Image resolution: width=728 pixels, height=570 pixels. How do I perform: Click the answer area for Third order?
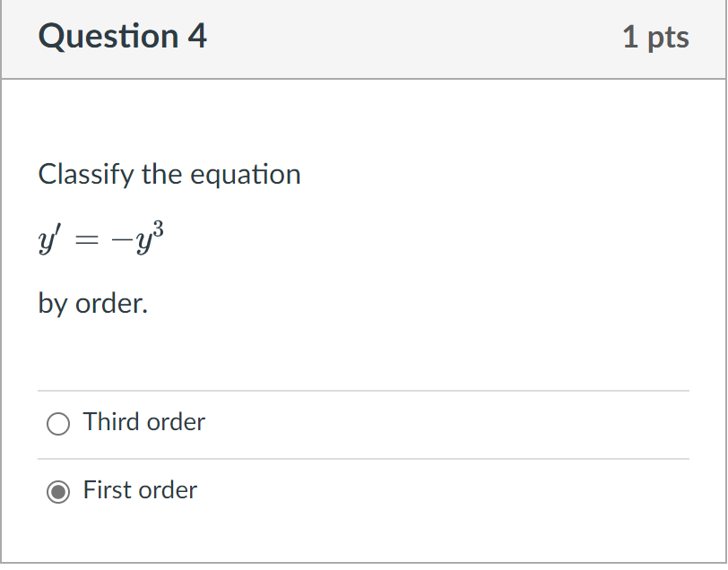pos(269,422)
